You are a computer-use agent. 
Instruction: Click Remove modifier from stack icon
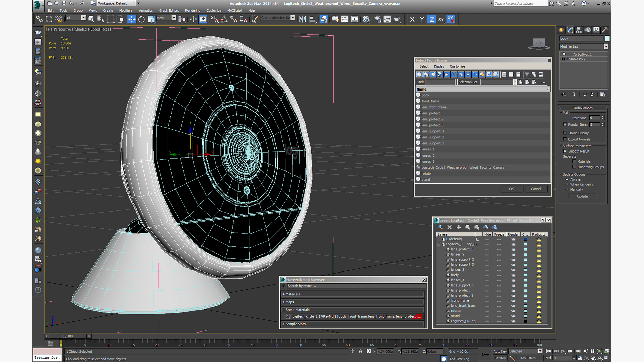592,95
